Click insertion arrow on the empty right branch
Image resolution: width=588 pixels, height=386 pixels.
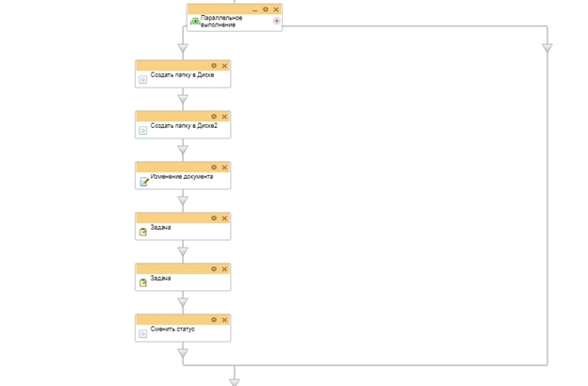pos(547,47)
